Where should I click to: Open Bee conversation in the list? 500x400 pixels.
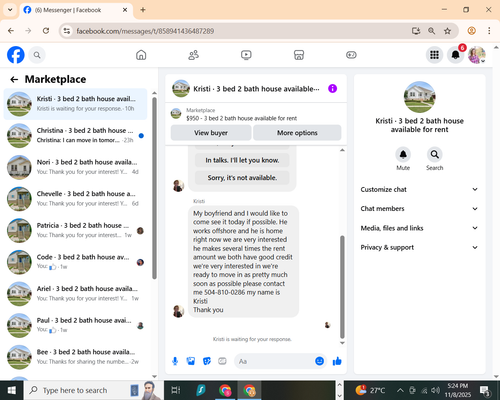point(75,357)
